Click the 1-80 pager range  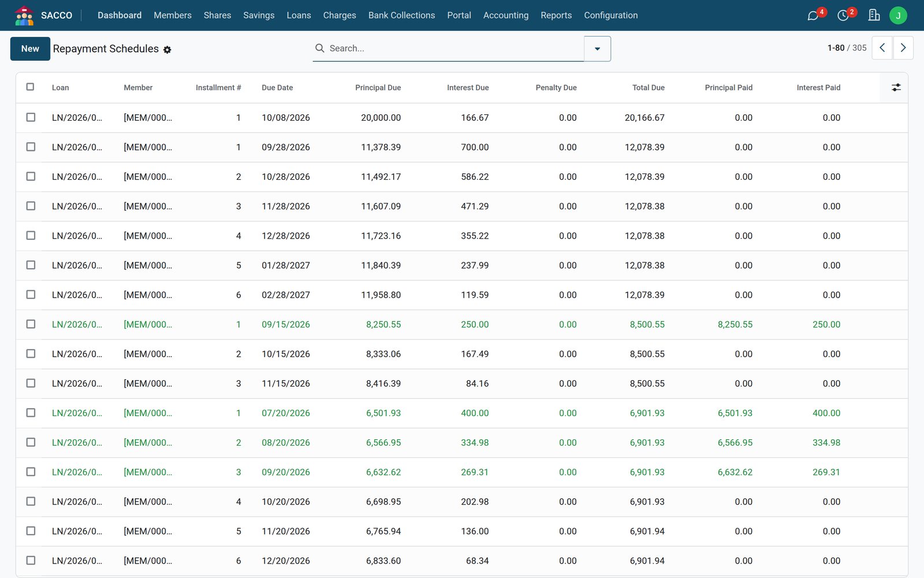click(836, 48)
